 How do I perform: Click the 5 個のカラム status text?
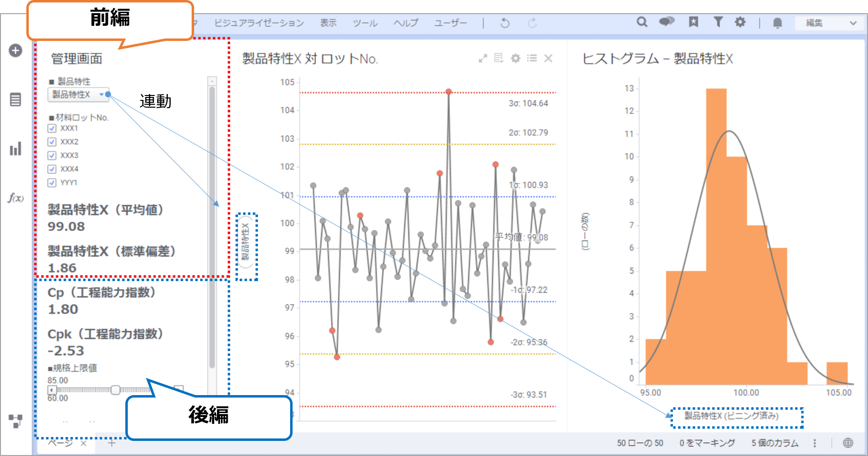[x=775, y=443]
